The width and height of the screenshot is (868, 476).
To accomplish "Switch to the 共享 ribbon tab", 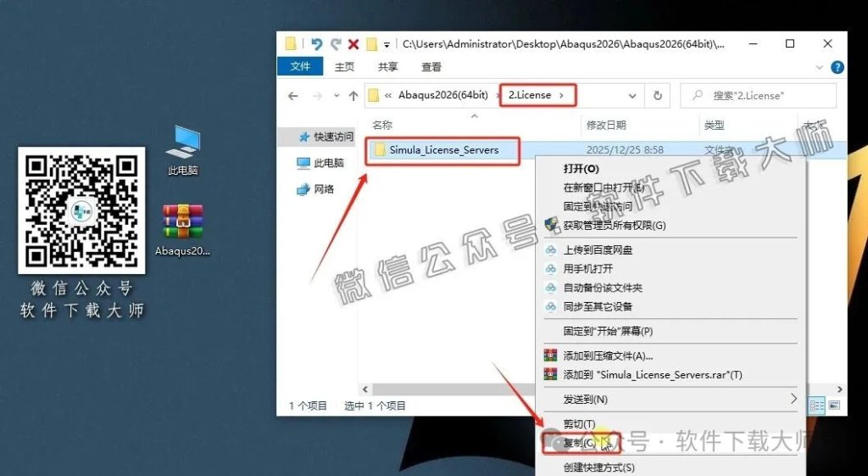I will (387, 66).
